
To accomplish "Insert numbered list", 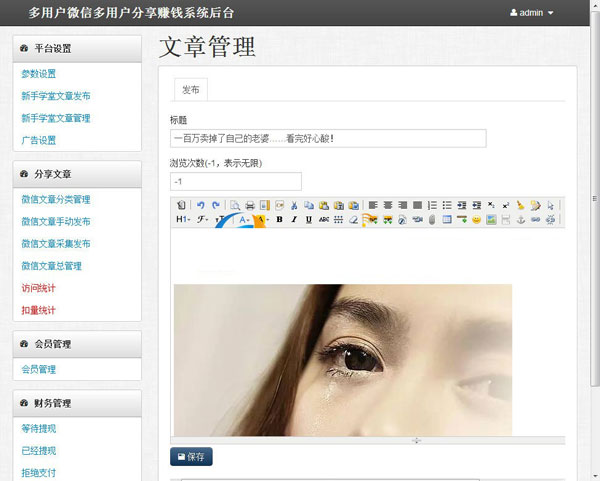I will [432, 205].
